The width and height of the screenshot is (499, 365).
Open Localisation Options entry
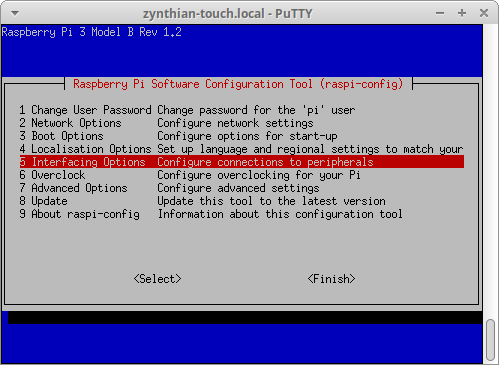coord(242,149)
